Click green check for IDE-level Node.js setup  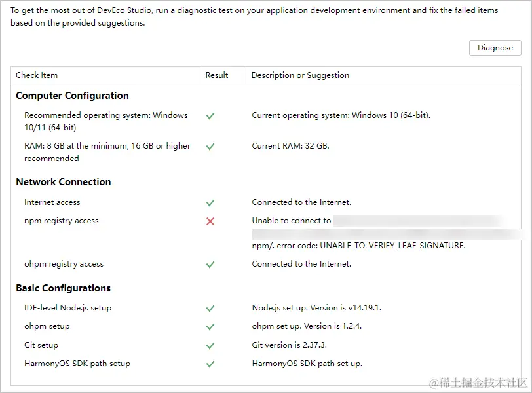coord(210,308)
